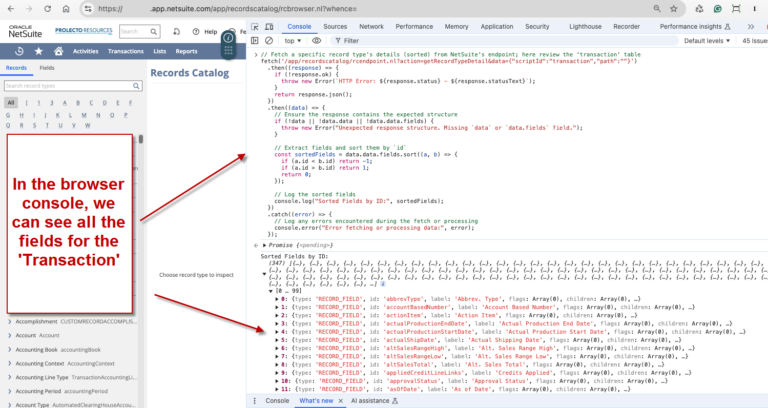Bookmark page with star icon

[x=674, y=9]
